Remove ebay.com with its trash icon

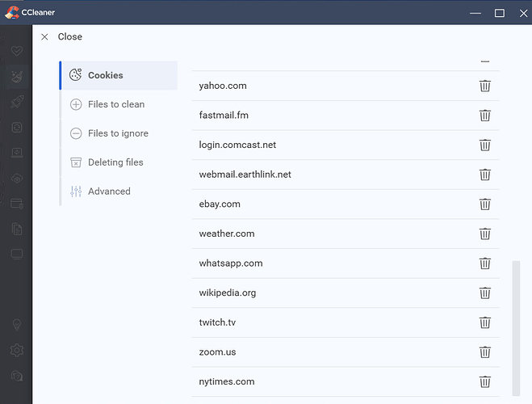click(484, 204)
